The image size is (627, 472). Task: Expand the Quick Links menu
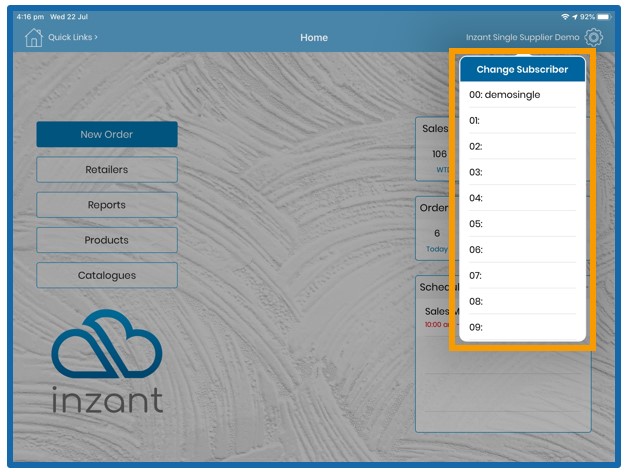[73, 37]
